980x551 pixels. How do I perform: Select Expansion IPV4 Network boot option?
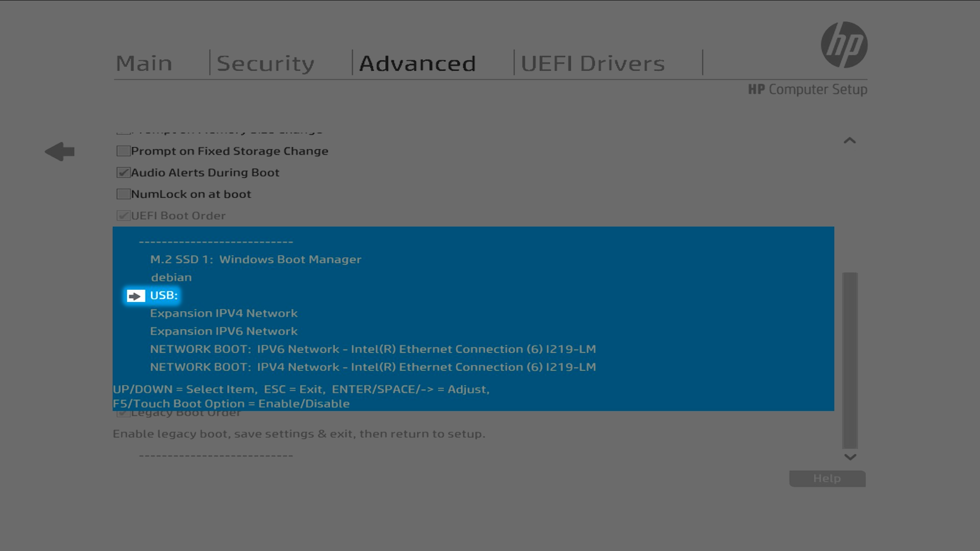coord(224,313)
